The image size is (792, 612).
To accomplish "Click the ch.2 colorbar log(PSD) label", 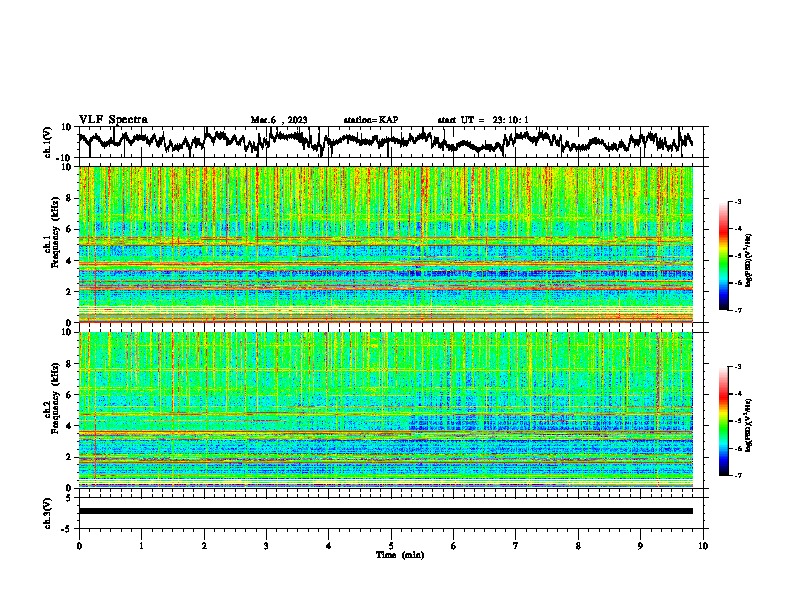I will [x=749, y=425].
